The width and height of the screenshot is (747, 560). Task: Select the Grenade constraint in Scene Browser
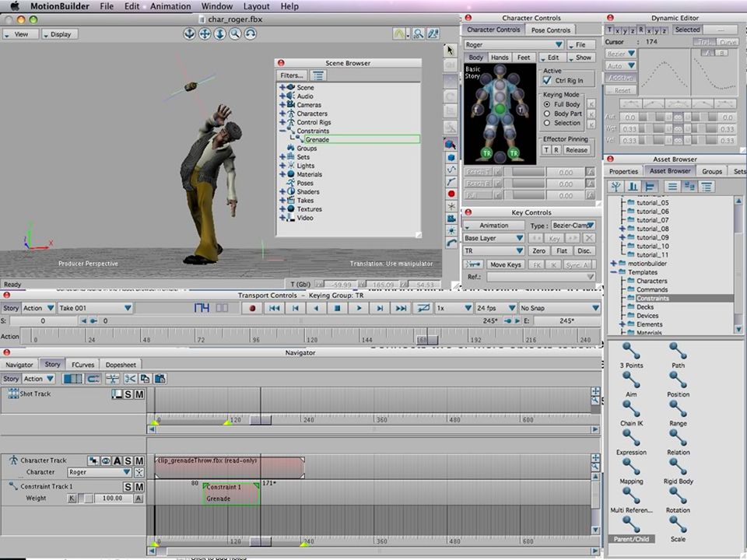(x=362, y=139)
